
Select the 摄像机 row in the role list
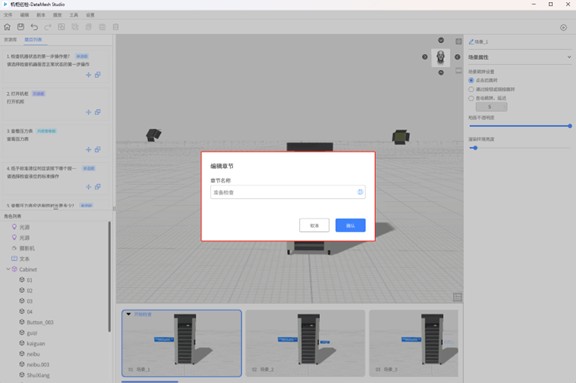pos(55,248)
